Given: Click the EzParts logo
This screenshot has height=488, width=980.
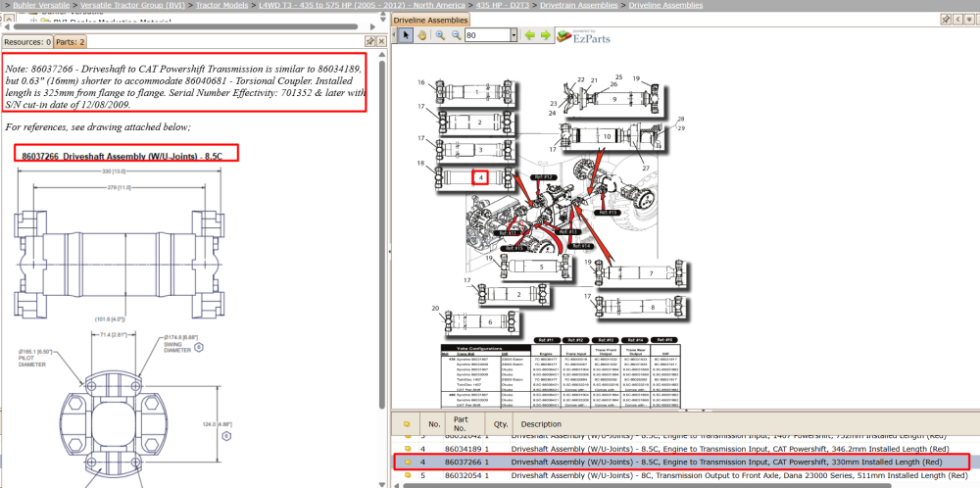Looking at the screenshot, I should [x=584, y=37].
